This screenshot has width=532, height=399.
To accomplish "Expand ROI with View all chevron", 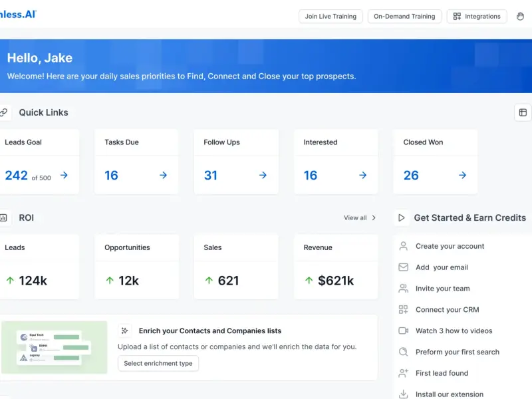I will pos(374,217).
